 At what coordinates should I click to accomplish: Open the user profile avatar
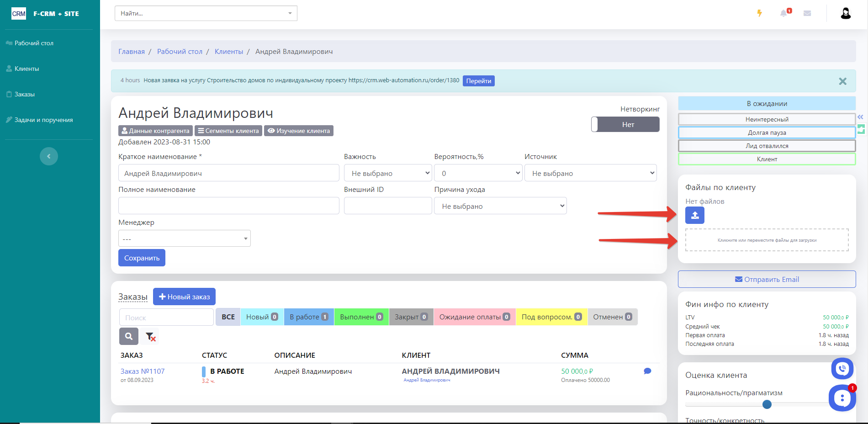tap(846, 13)
